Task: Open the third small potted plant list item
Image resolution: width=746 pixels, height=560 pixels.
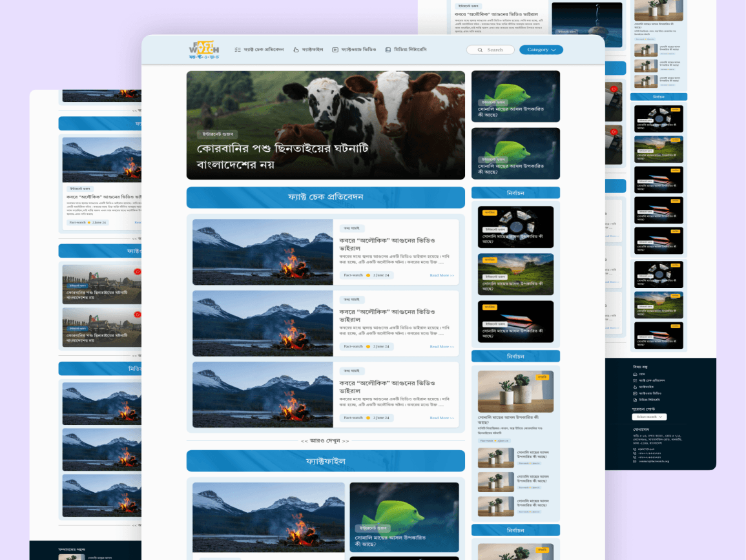Action: (515, 506)
